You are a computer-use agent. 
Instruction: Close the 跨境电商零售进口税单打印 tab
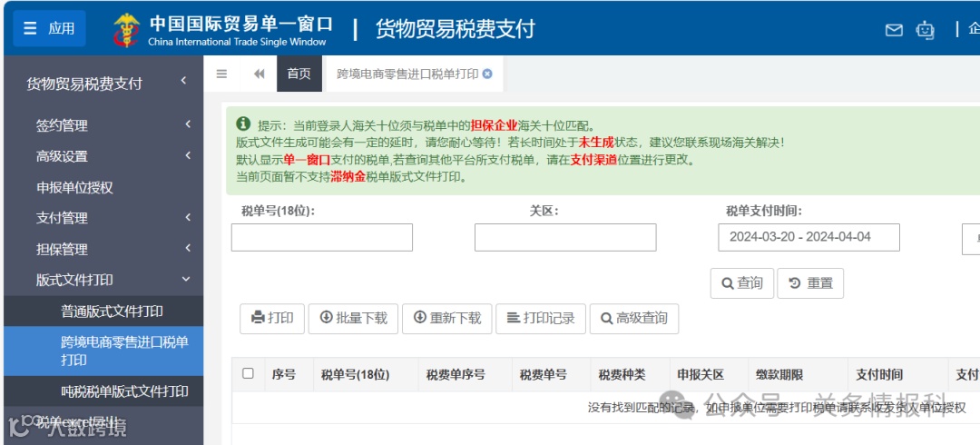coord(487,74)
